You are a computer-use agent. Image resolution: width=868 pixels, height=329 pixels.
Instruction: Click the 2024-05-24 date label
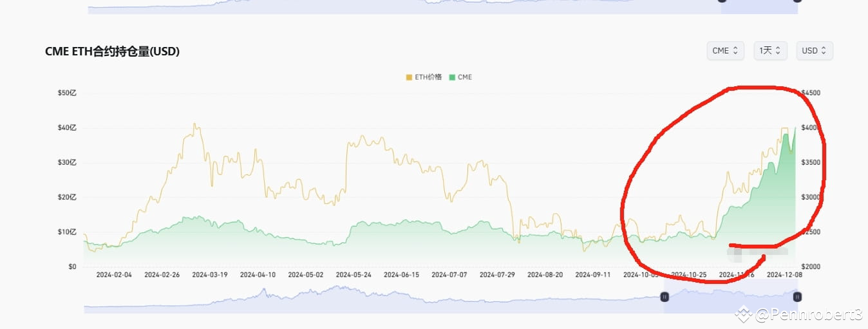pyautogui.click(x=354, y=274)
